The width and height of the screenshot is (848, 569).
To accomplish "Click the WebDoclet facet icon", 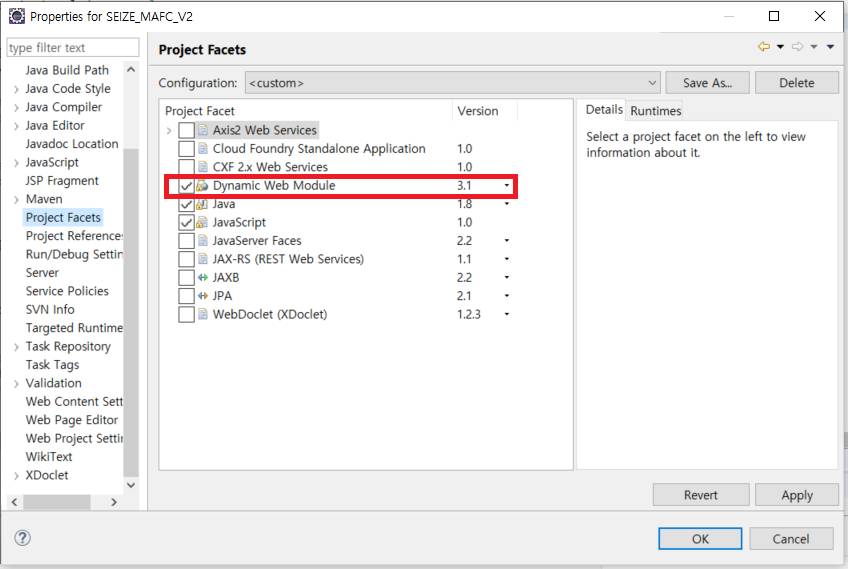I will pyautogui.click(x=203, y=314).
